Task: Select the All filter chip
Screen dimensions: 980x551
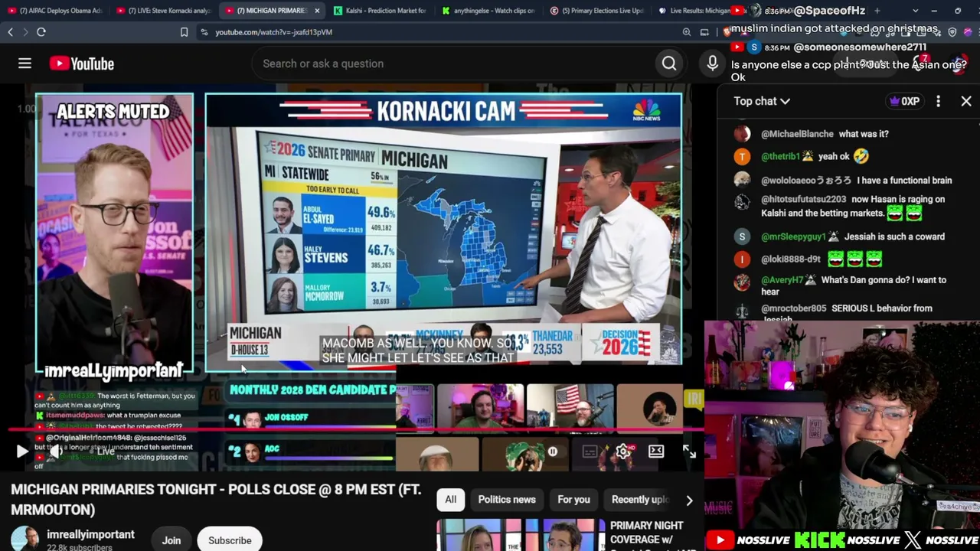Action: tap(451, 500)
